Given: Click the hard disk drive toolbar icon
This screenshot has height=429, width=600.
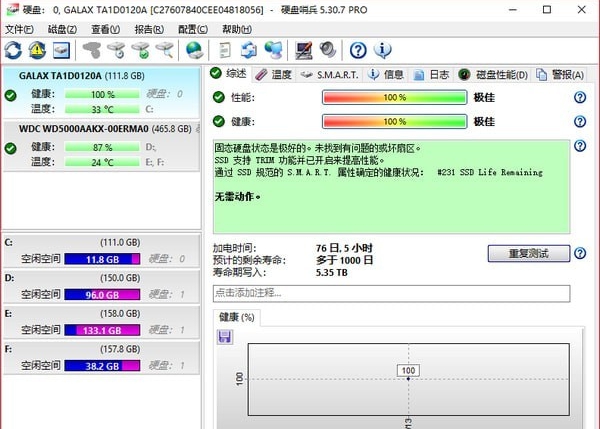Looking at the screenshot, I should click(61, 50).
